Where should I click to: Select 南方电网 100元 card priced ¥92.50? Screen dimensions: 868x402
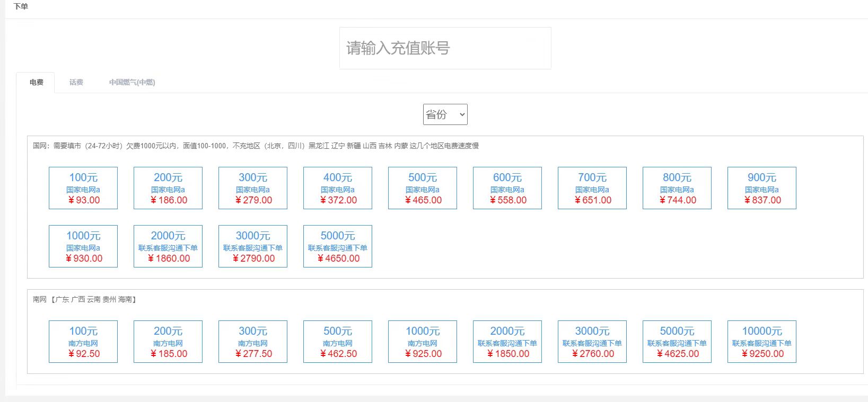(83, 342)
